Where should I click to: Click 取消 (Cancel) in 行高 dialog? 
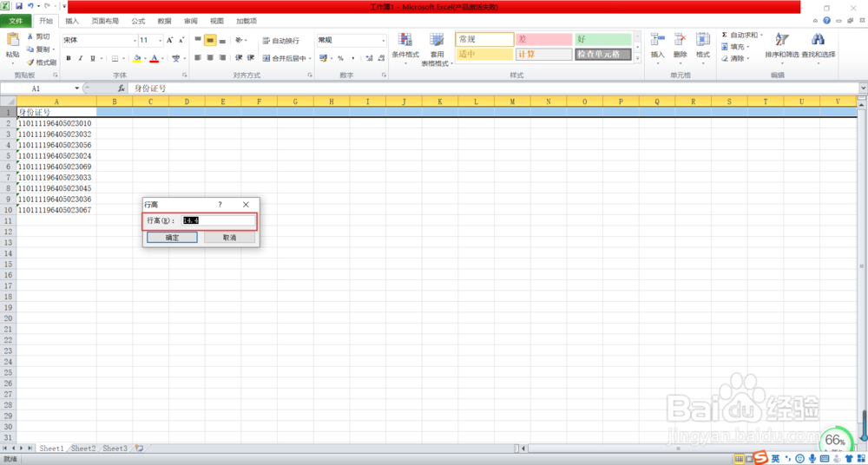click(x=230, y=238)
